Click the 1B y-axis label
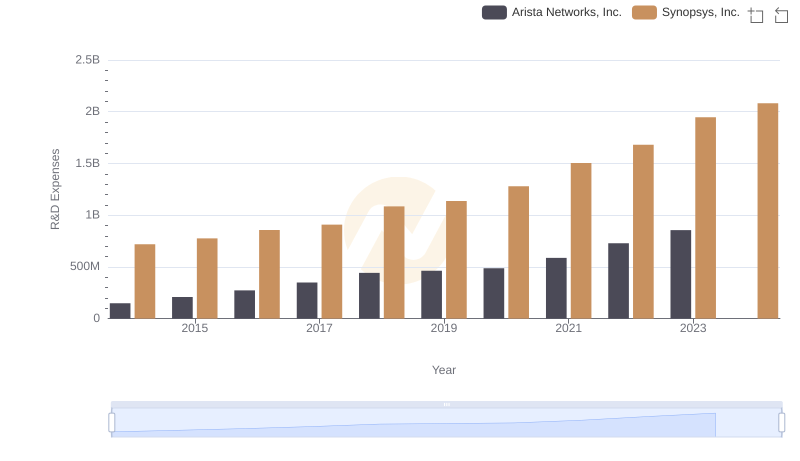 pyautogui.click(x=92, y=215)
